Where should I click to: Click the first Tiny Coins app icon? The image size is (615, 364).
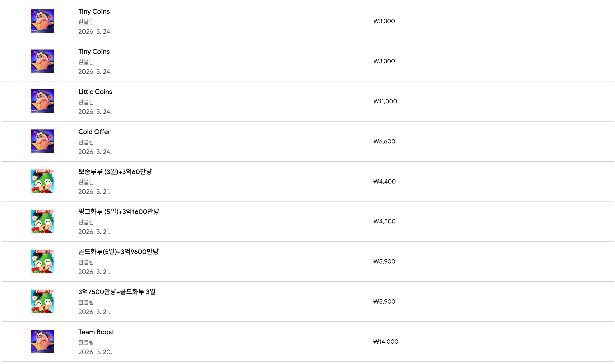[x=42, y=21]
